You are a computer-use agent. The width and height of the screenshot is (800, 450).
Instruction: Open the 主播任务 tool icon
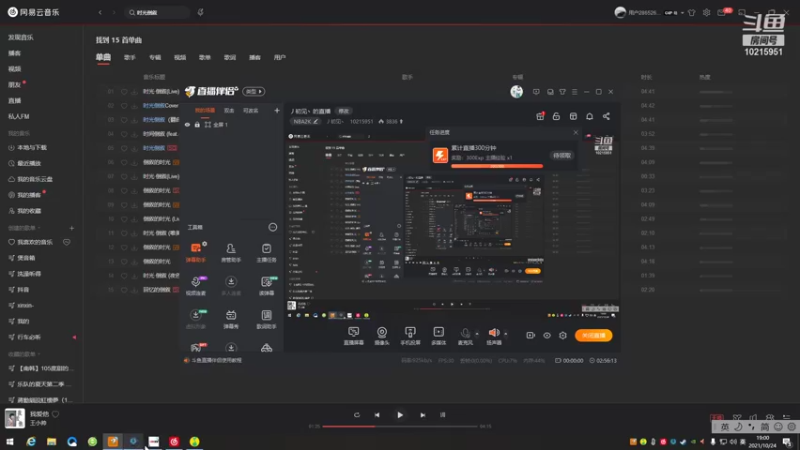coord(266,252)
